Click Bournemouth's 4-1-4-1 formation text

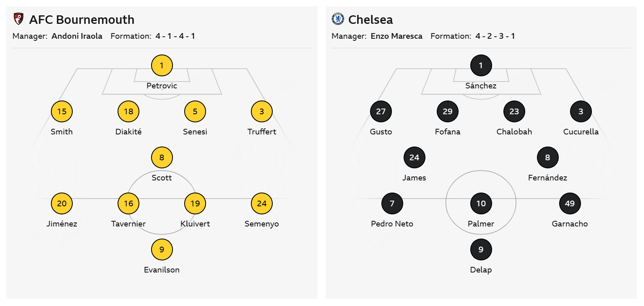pyautogui.click(x=175, y=36)
